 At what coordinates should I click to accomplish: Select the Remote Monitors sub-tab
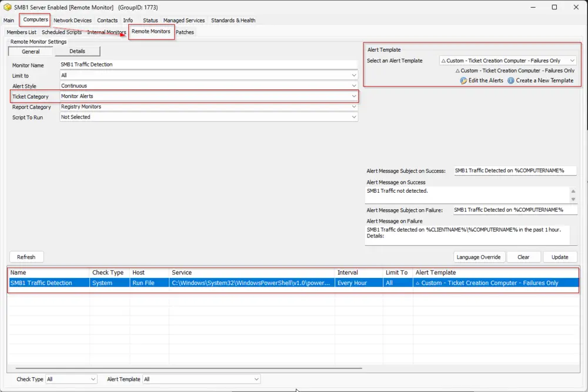point(151,32)
